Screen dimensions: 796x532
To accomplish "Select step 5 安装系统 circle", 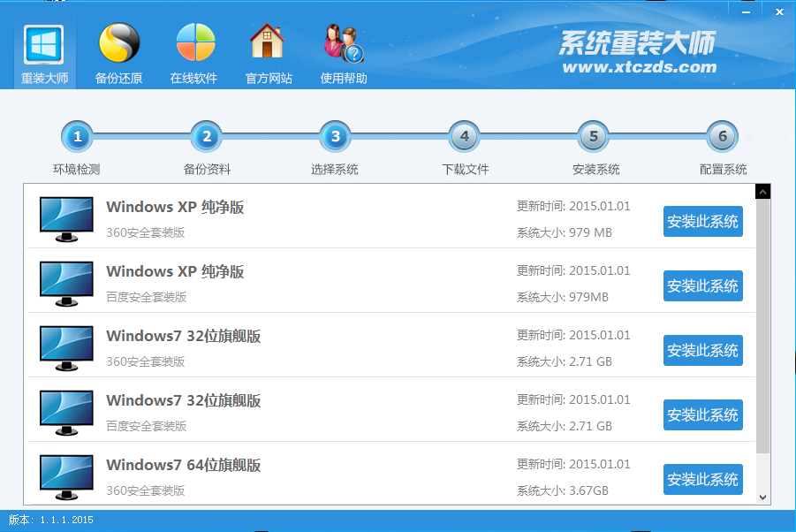I will pos(594,137).
